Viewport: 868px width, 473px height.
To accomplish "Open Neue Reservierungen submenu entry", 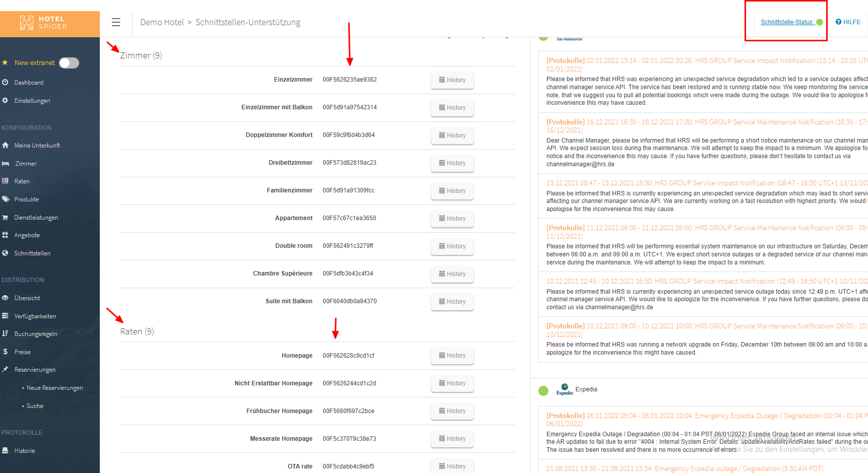I will (x=54, y=388).
